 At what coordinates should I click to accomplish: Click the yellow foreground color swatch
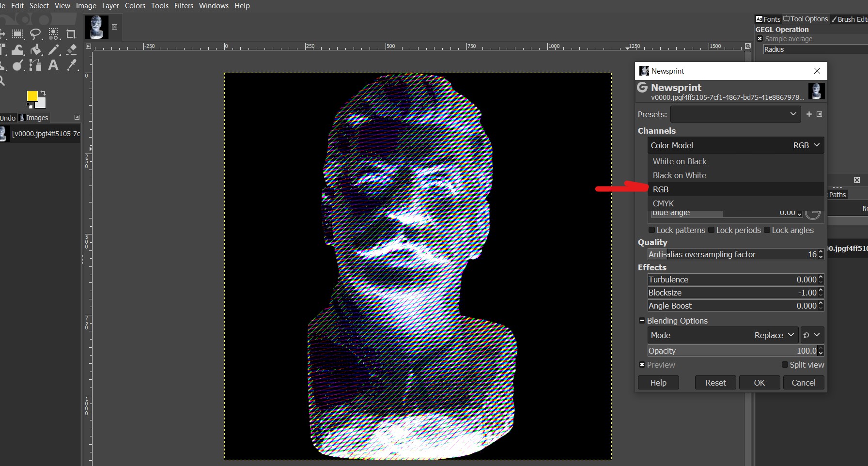[x=32, y=96]
